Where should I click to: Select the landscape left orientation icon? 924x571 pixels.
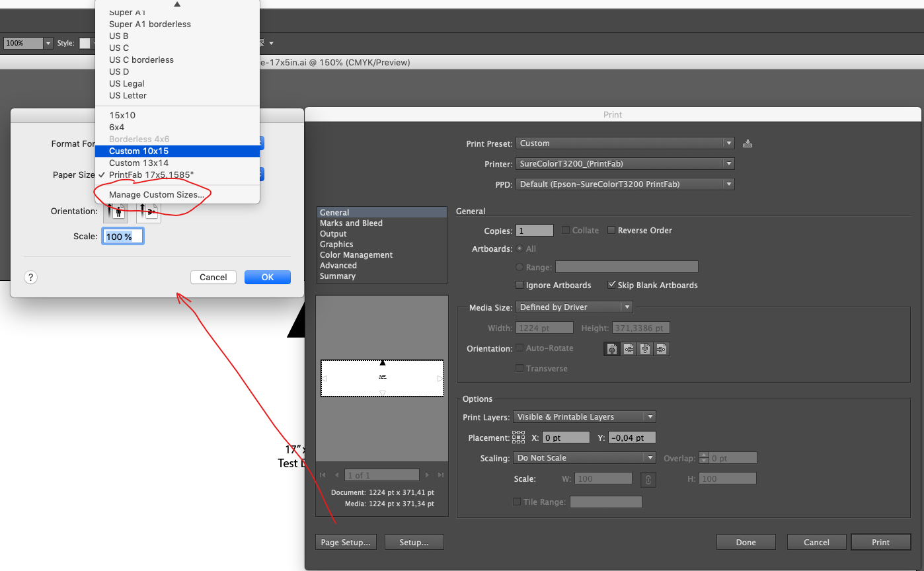629,349
